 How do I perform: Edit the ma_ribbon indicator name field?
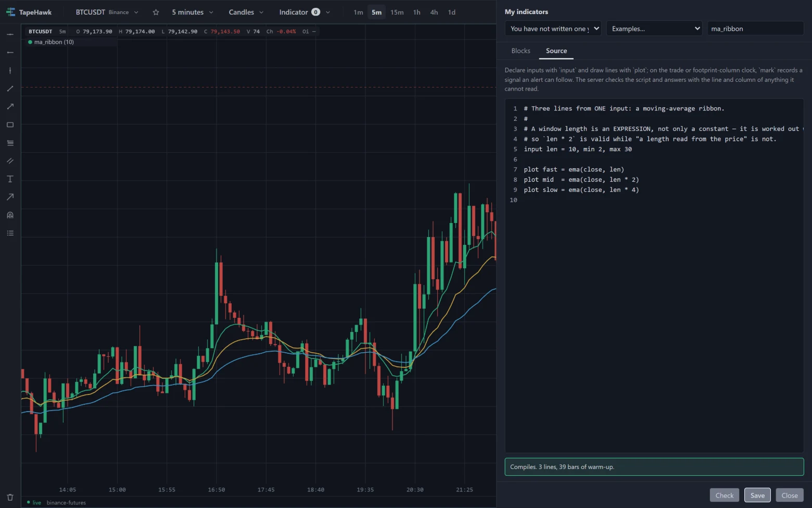(755, 29)
